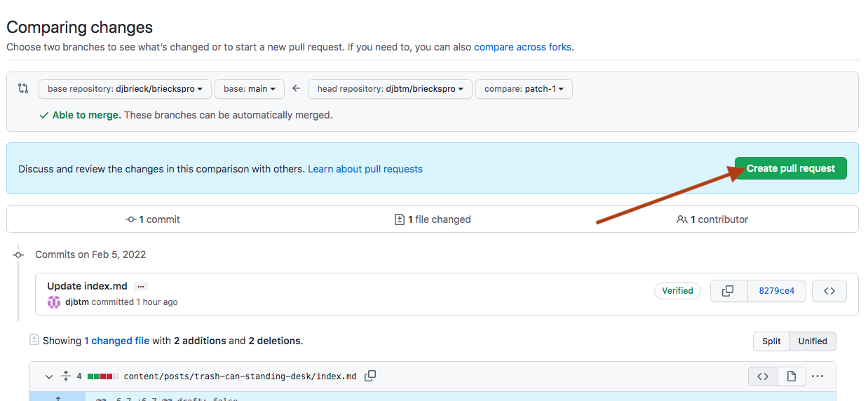Copy the full commit SHA icon
Image resolution: width=868 pixels, height=401 pixels.
pos(728,291)
